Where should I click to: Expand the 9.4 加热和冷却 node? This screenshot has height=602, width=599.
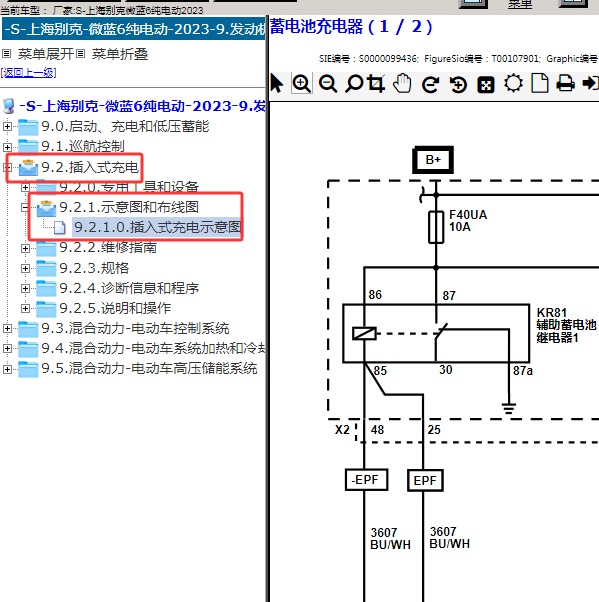(7, 348)
